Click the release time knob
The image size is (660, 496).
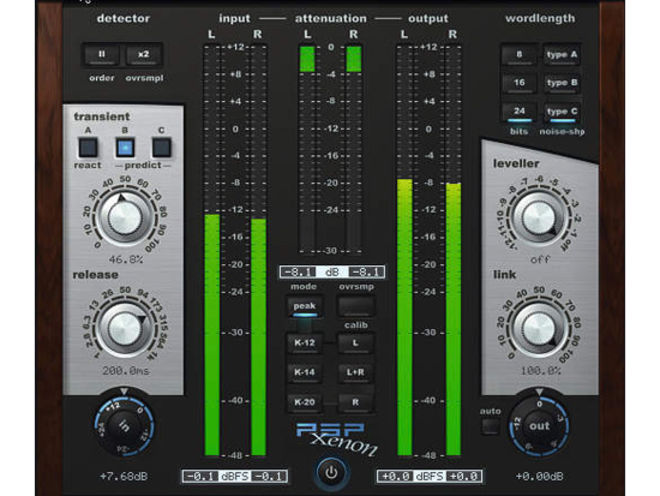(125, 329)
